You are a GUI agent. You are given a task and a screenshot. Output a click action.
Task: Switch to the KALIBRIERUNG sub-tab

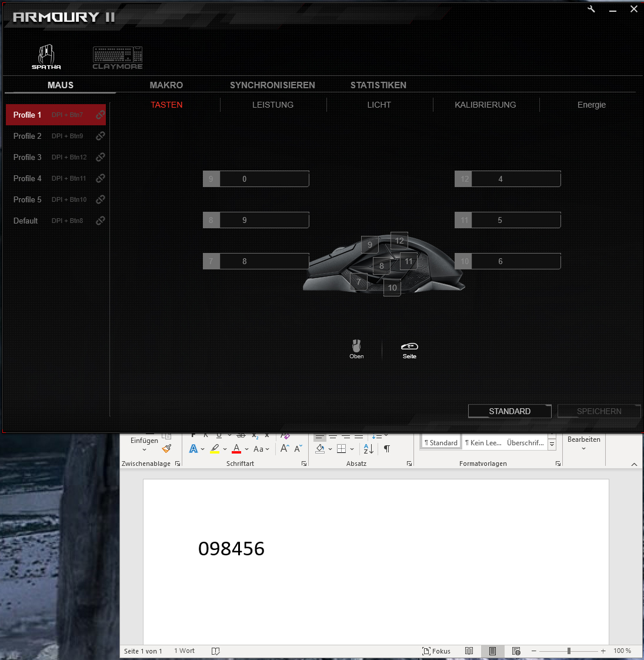pos(485,105)
